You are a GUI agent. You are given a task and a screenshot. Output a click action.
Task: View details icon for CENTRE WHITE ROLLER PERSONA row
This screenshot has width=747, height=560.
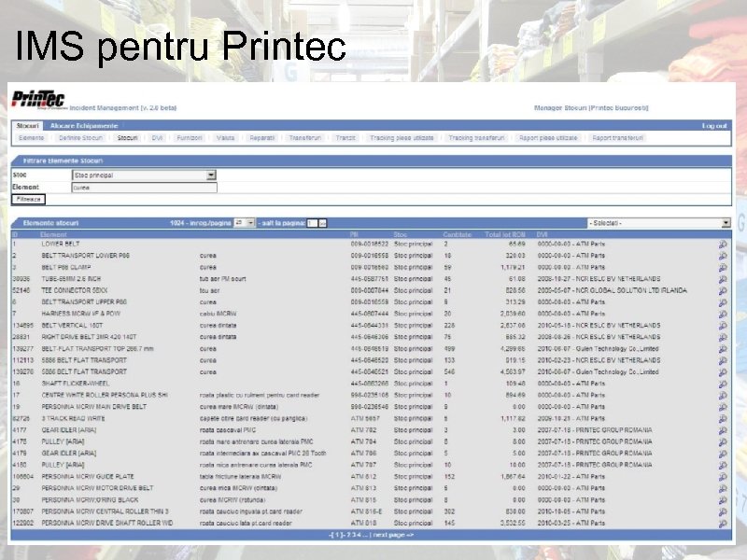pyautogui.click(x=723, y=396)
